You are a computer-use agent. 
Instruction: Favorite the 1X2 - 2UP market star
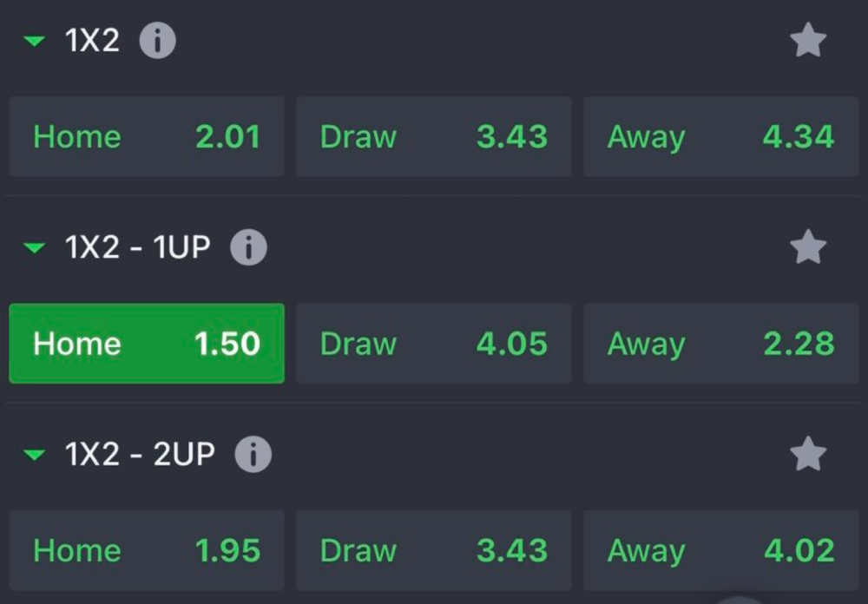[x=808, y=455]
